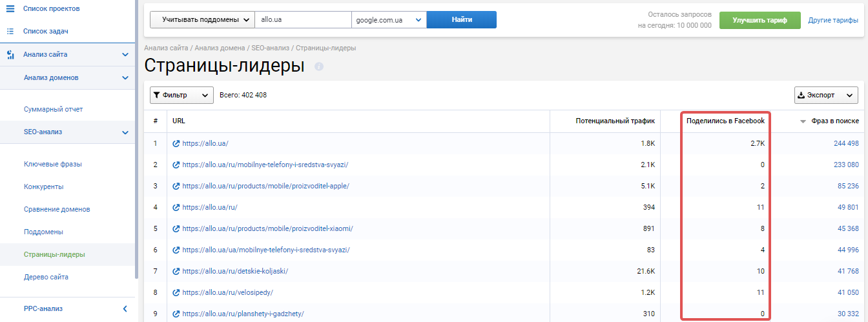The width and height of the screenshot is (868, 322).
Task: Open Дерево сайта in sidebar
Action: (x=46, y=277)
